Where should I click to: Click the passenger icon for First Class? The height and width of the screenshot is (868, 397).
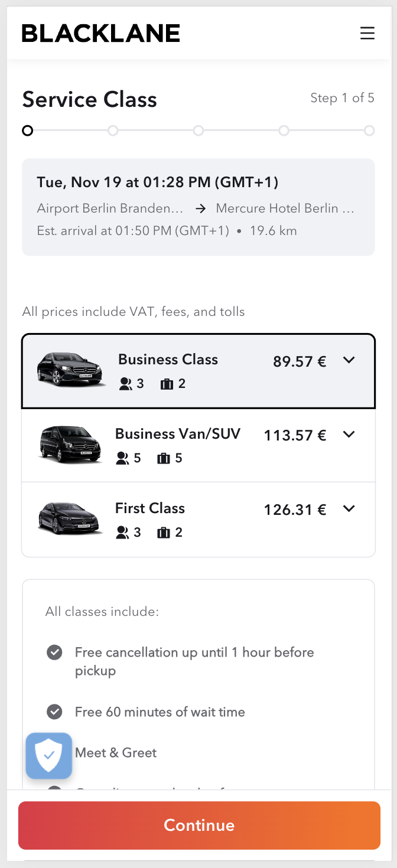122,533
